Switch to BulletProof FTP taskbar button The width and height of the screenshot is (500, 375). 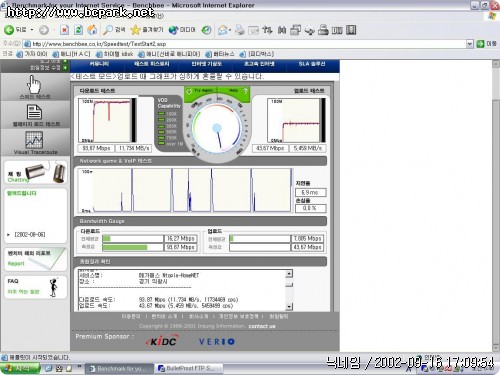coord(187,368)
